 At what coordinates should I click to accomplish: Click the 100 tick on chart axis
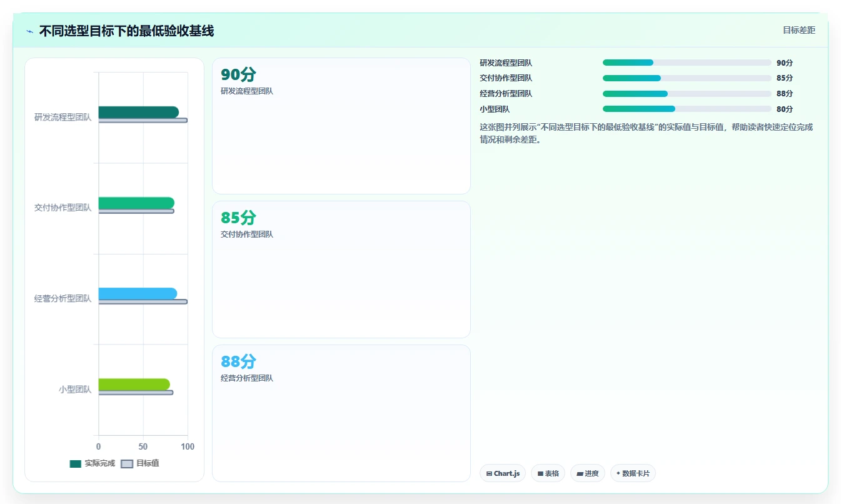(x=188, y=446)
